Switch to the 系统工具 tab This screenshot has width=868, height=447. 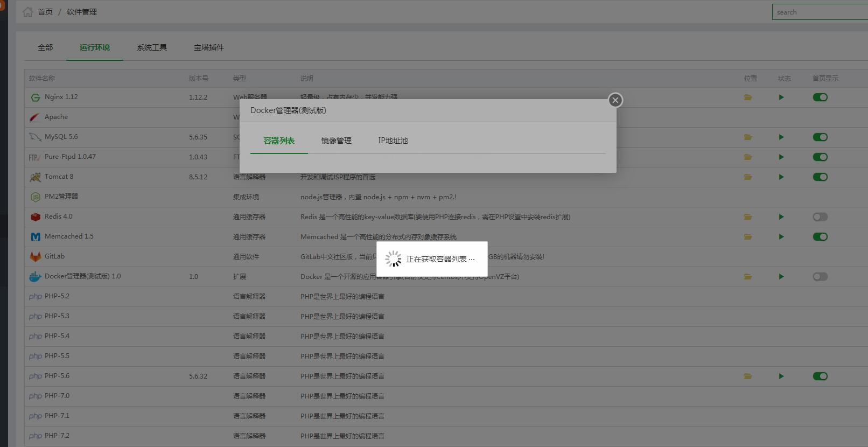coord(152,47)
